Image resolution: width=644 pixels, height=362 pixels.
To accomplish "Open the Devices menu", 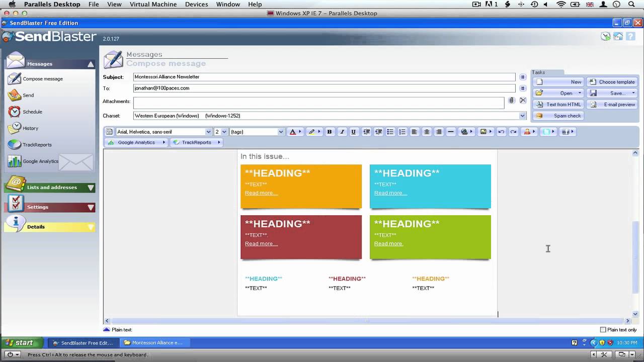I will coord(196,4).
